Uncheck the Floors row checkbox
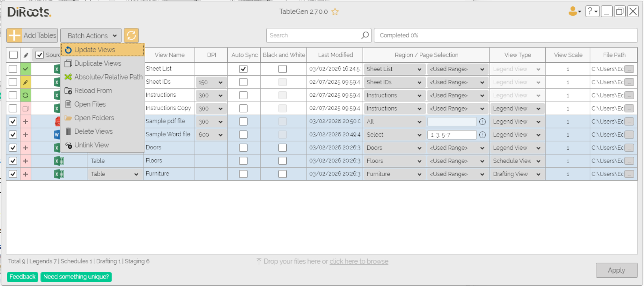644x286 pixels. [x=13, y=161]
